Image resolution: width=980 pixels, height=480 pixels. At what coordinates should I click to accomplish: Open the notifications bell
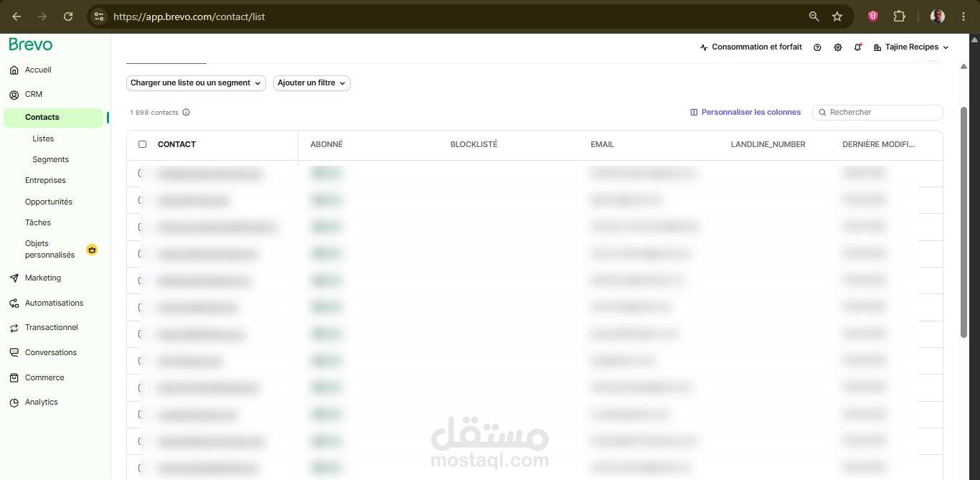[858, 47]
